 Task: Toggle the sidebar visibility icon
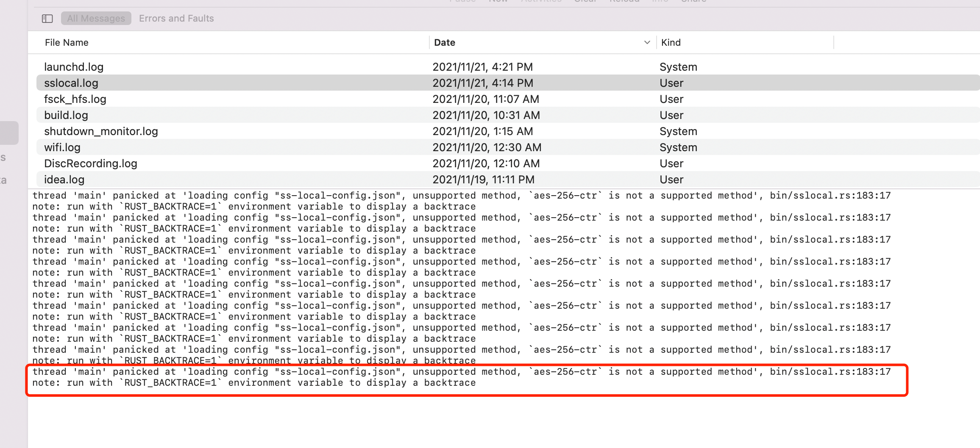pos(47,18)
